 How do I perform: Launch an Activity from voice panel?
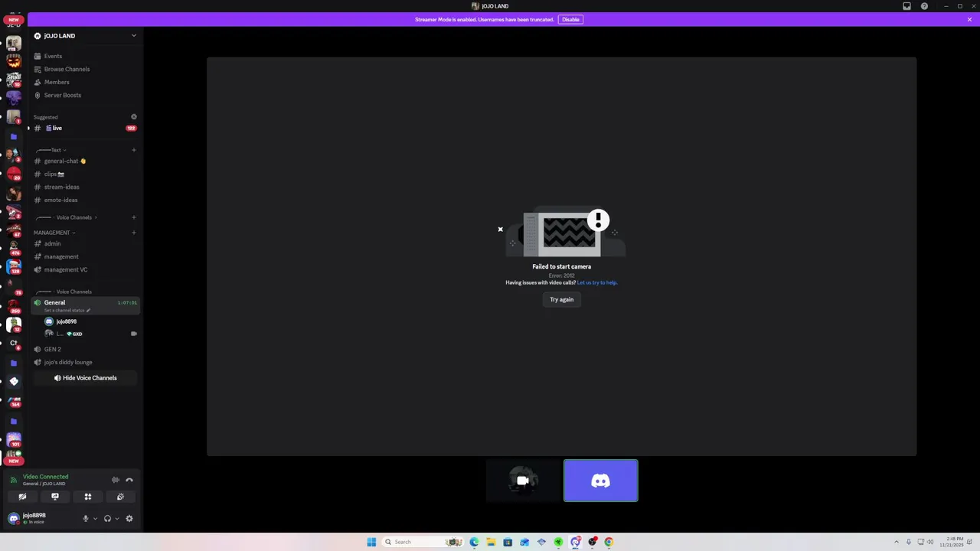coord(88,497)
